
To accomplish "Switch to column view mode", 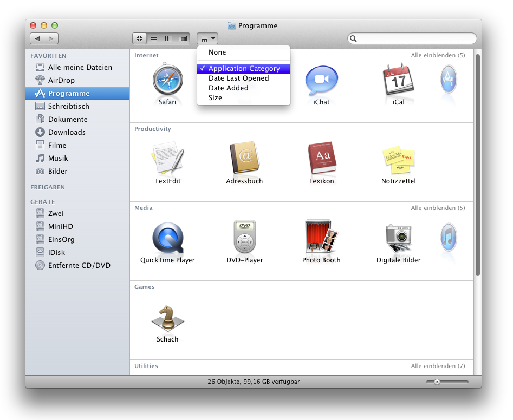I will 168,38.
